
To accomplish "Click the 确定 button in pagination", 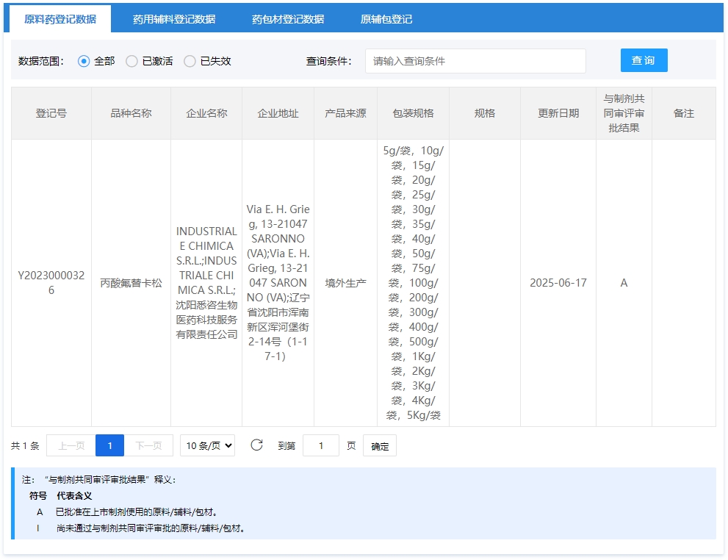I will click(x=380, y=446).
